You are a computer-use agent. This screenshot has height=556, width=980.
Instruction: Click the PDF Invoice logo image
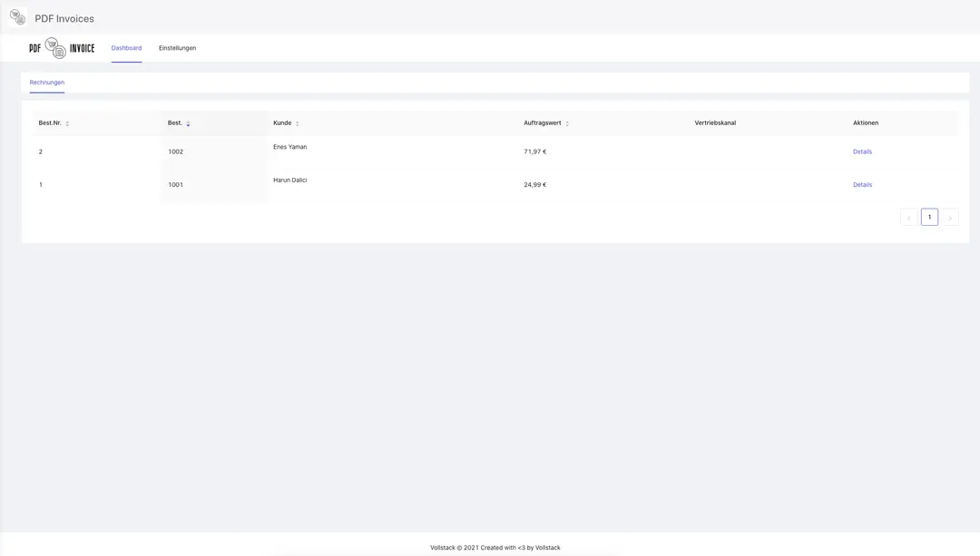[62, 48]
